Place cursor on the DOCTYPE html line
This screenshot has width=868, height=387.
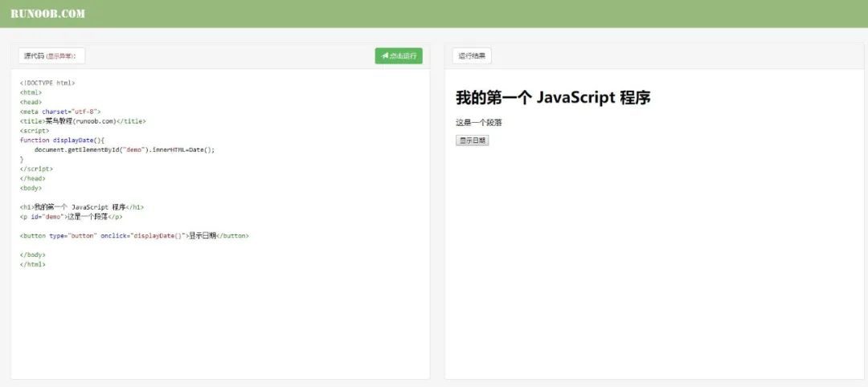[x=47, y=83]
